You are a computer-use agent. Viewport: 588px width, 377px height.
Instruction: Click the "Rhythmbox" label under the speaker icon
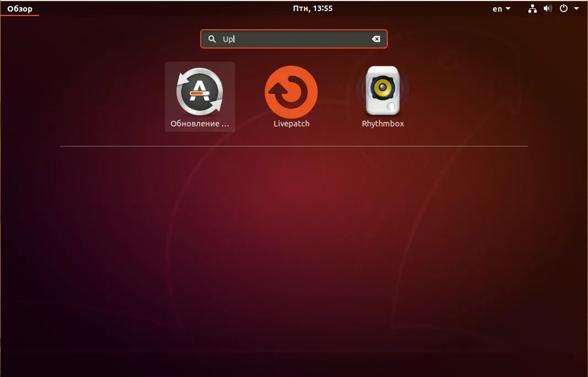[x=383, y=124]
